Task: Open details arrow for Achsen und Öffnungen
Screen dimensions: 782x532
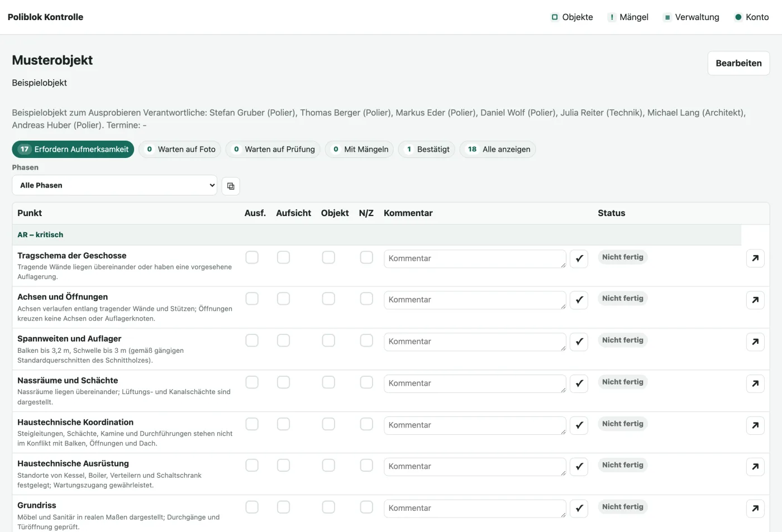Action: click(x=755, y=300)
